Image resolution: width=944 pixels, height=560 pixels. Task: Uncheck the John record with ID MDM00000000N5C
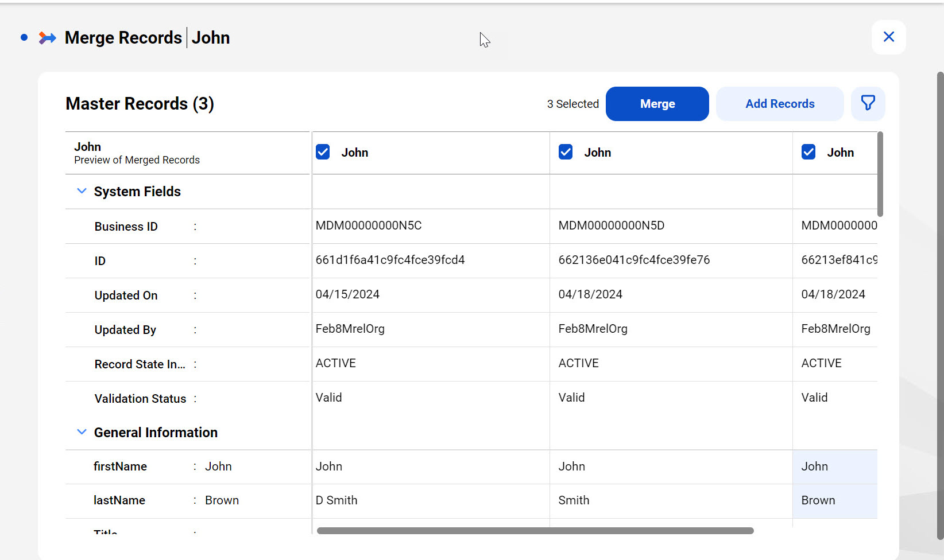(x=323, y=152)
